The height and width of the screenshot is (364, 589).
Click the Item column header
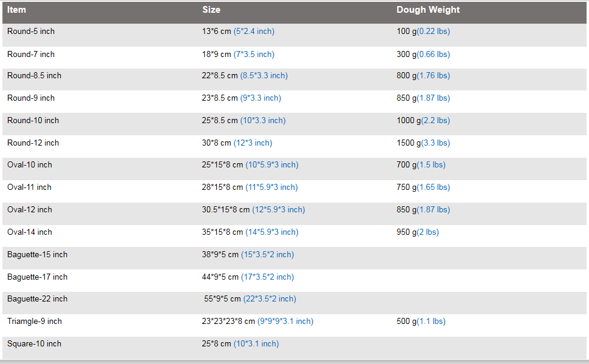click(x=16, y=10)
